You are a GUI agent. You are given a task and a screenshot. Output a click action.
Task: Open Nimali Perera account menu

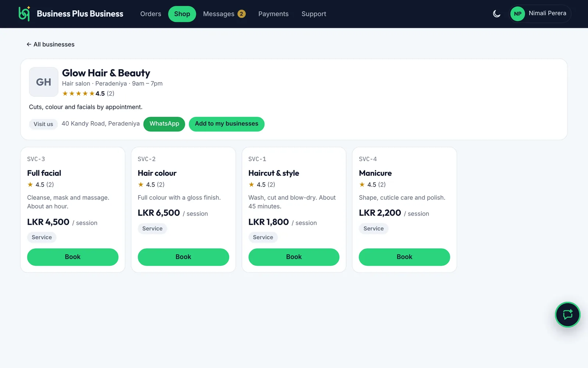coord(540,14)
